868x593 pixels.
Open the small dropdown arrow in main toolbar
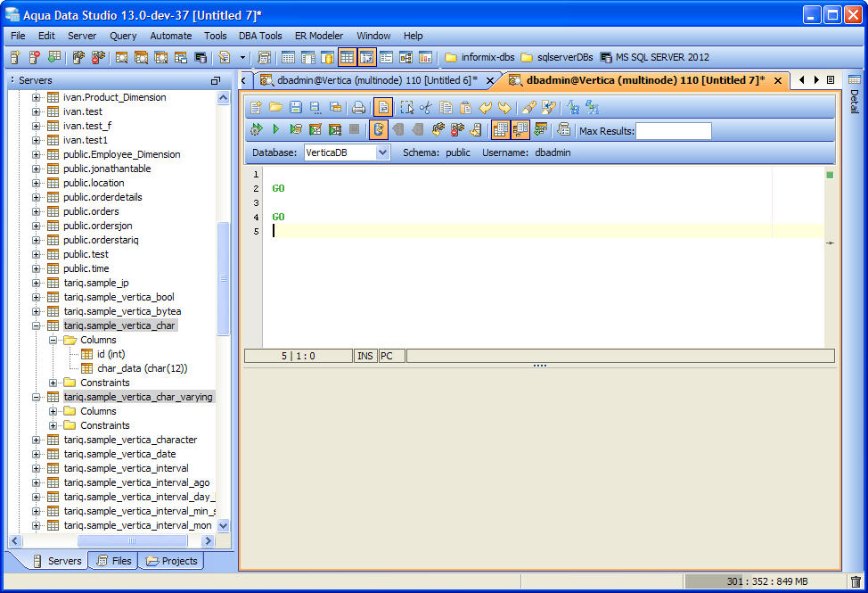coord(242,57)
